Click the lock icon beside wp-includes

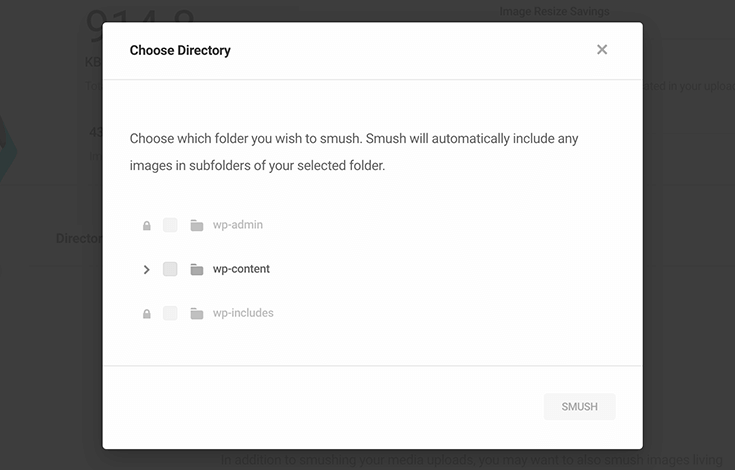click(x=147, y=313)
